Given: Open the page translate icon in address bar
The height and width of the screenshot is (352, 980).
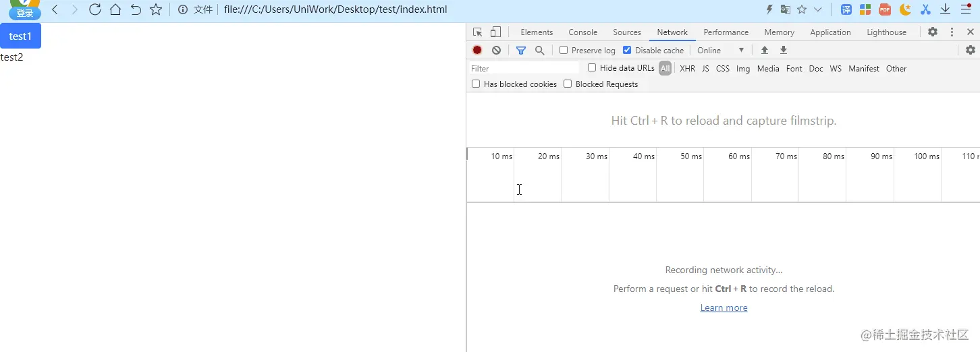Looking at the screenshot, I should point(786,9).
